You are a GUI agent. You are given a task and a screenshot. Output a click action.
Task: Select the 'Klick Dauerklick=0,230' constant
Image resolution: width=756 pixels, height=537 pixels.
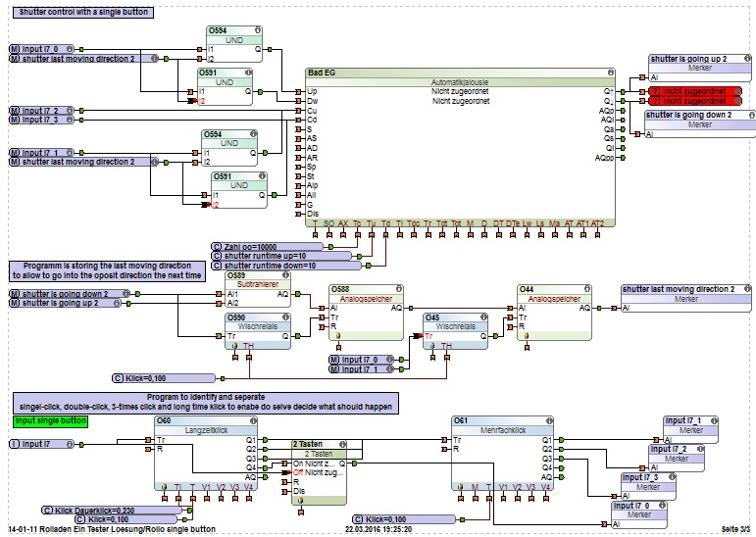click(x=112, y=510)
